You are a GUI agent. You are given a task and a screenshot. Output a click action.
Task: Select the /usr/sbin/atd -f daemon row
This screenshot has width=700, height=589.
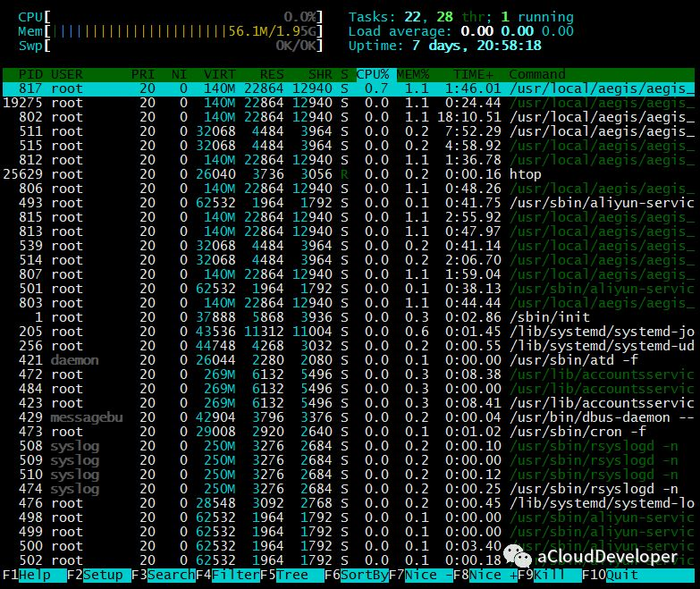pyautogui.click(x=349, y=360)
